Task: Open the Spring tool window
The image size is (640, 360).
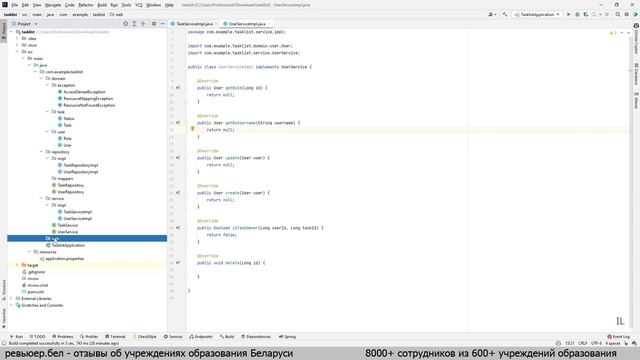Action: (287, 337)
